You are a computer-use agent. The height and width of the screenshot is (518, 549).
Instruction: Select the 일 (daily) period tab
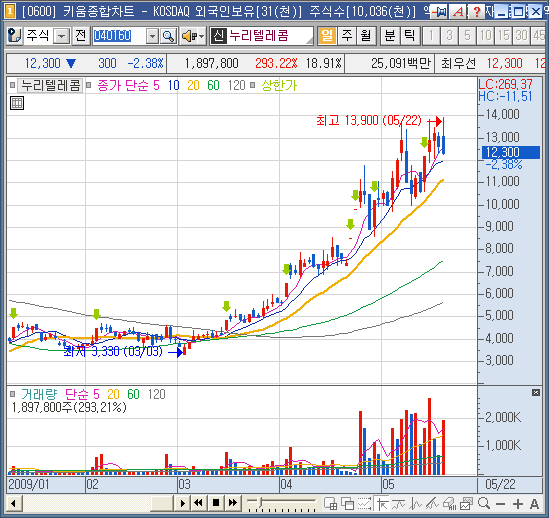point(327,36)
